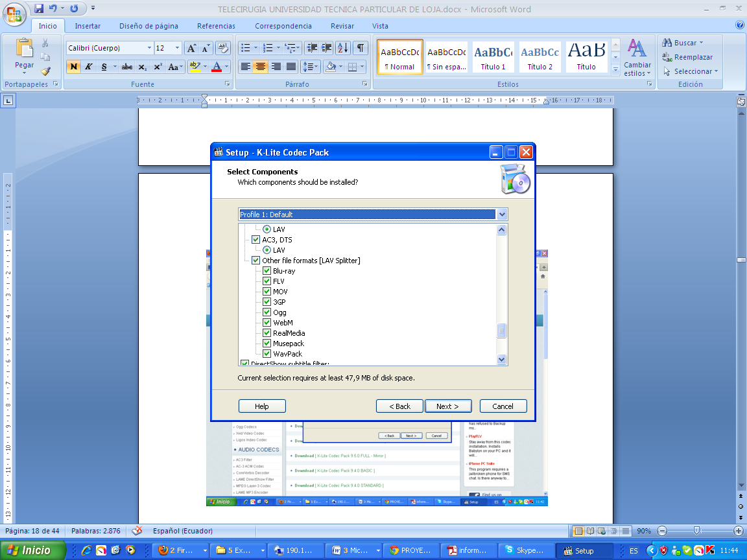Toggle Bold (N) formatting

click(x=73, y=67)
